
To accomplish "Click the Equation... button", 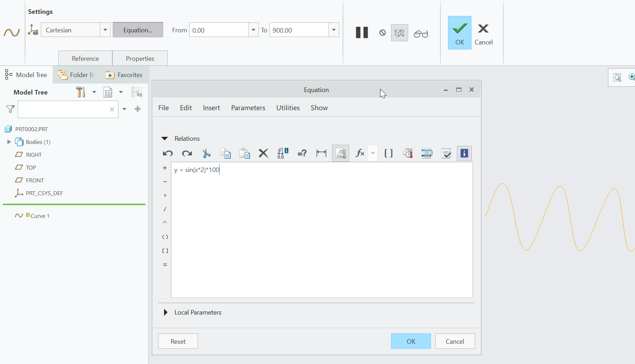I will [138, 30].
